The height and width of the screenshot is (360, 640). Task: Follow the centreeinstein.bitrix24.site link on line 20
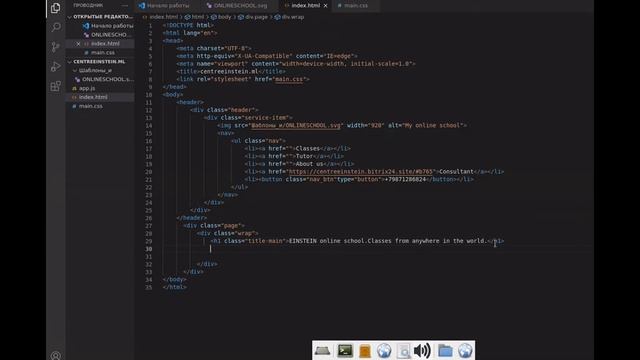[x=360, y=172]
